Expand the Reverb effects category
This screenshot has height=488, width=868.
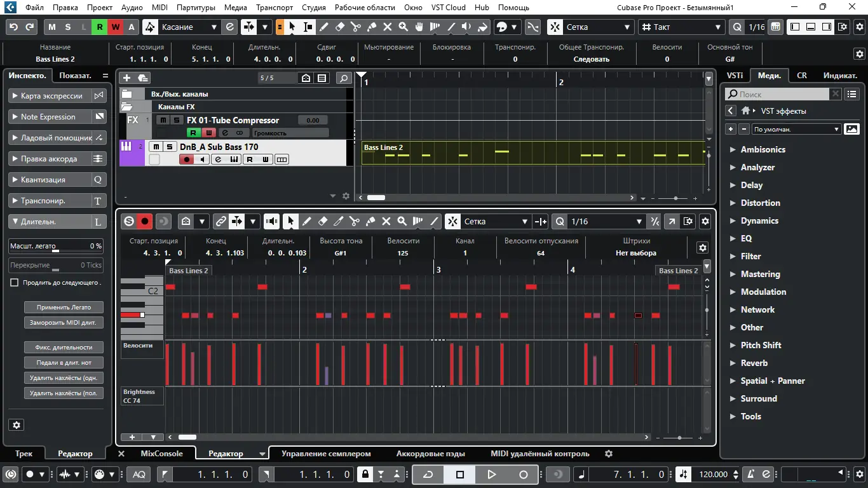click(754, 363)
